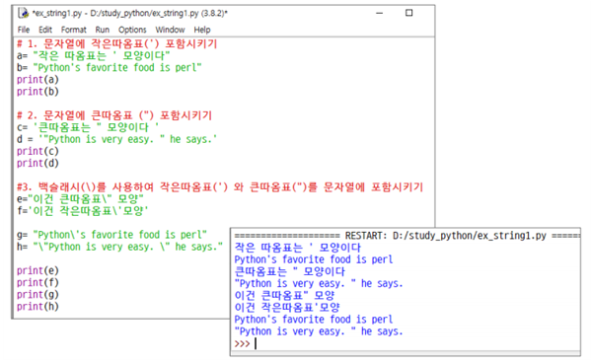Click the print(h) line

click(37, 307)
